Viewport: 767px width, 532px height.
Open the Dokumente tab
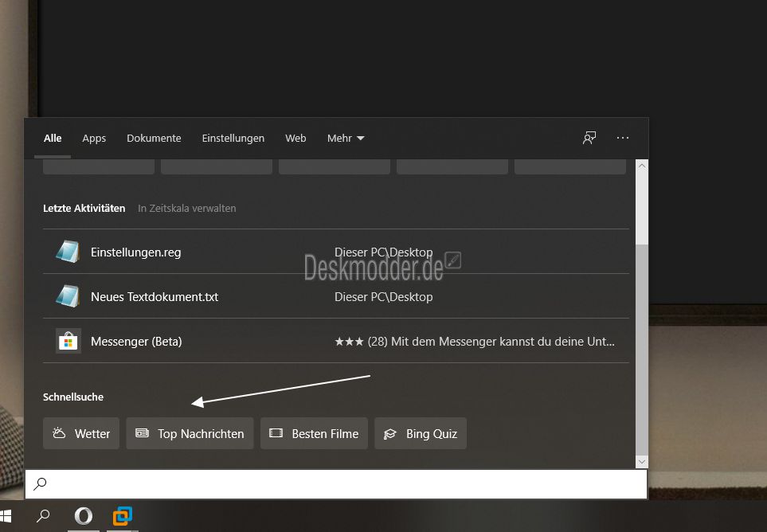pos(154,139)
